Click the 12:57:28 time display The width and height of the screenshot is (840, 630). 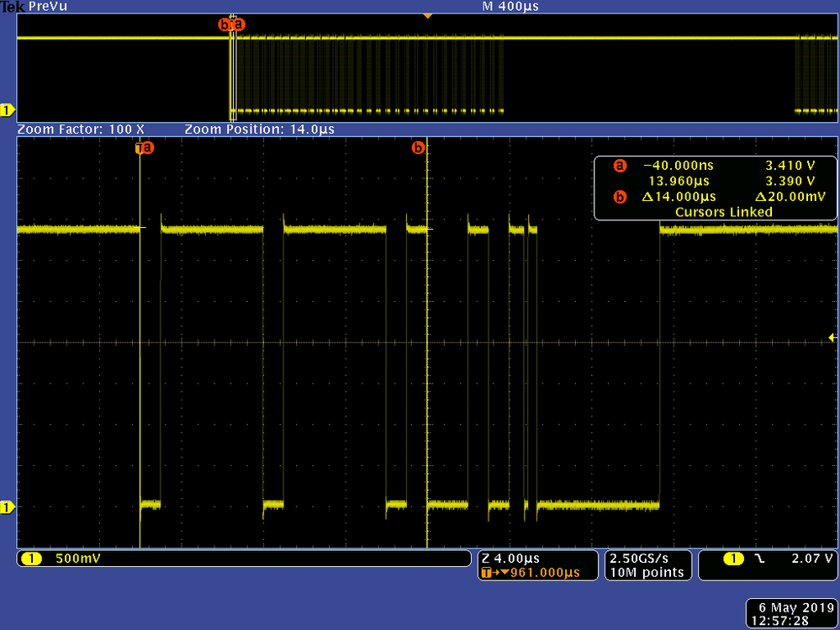point(779,622)
